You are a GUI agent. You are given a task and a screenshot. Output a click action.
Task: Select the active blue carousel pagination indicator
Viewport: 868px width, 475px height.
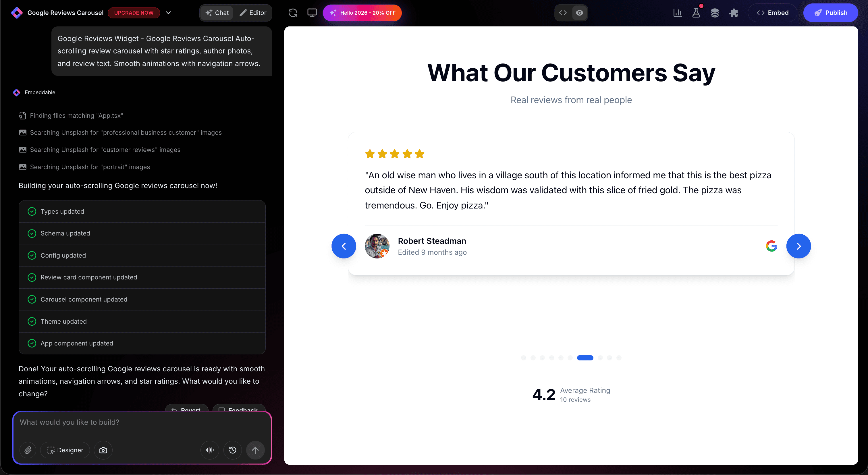tap(585, 358)
